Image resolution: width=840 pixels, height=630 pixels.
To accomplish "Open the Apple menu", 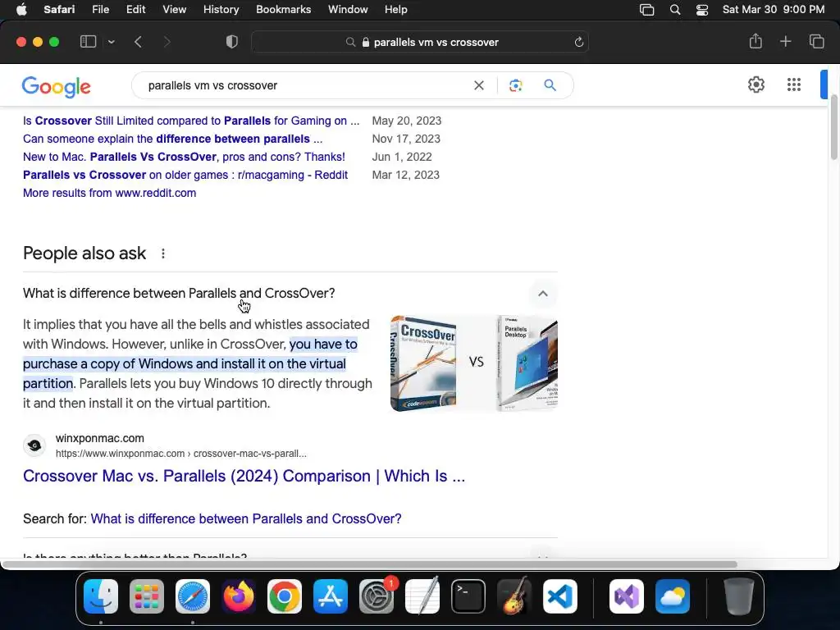I will 21,10.
